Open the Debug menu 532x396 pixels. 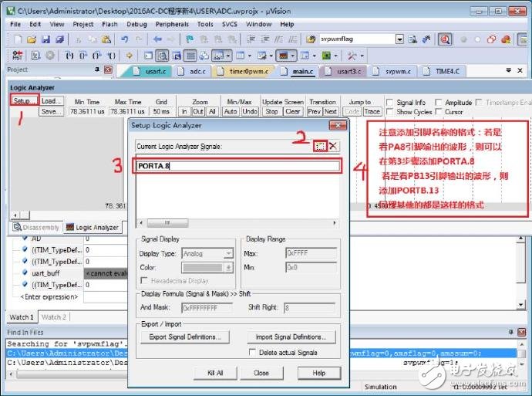136,25
